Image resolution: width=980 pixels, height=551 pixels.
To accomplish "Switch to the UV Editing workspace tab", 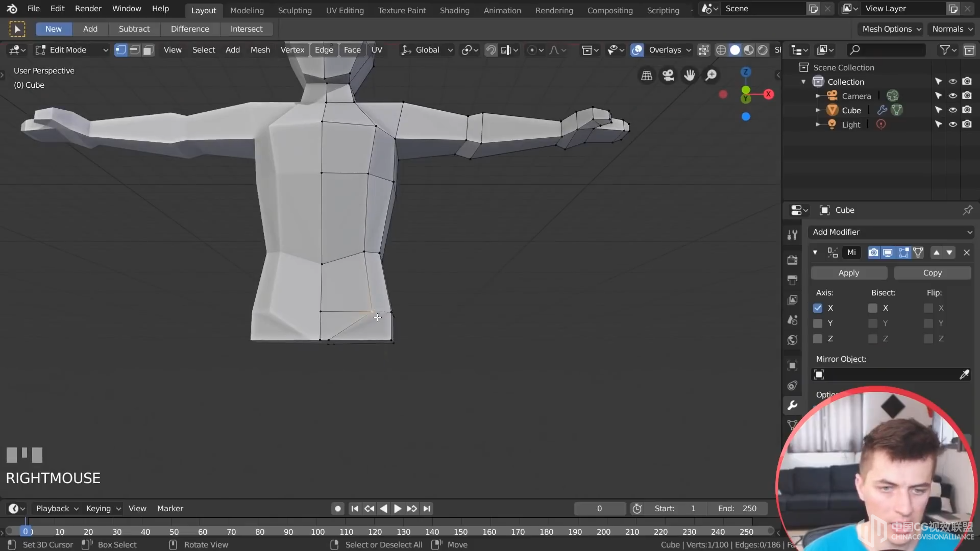I will click(345, 10).
